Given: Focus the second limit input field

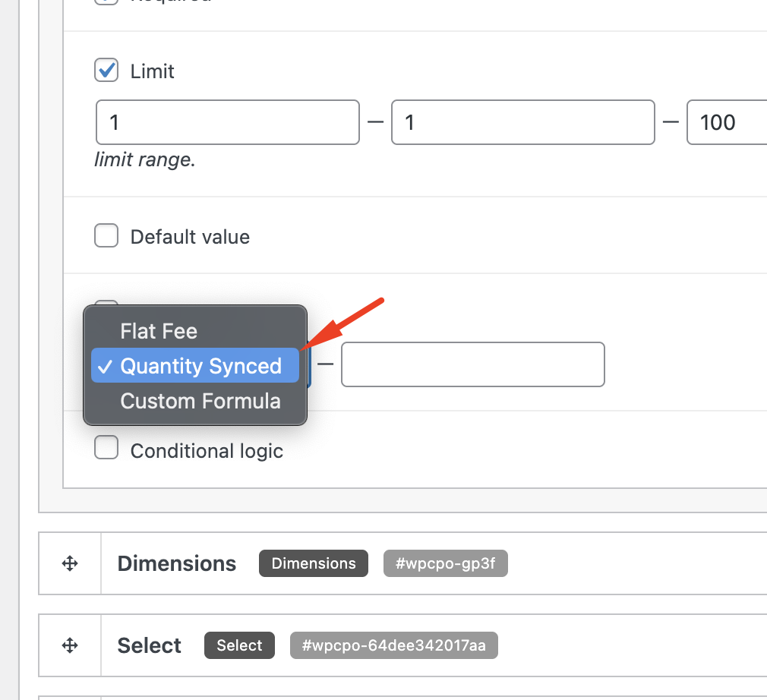Looking at the screenshot, I should tap(522, 122).
